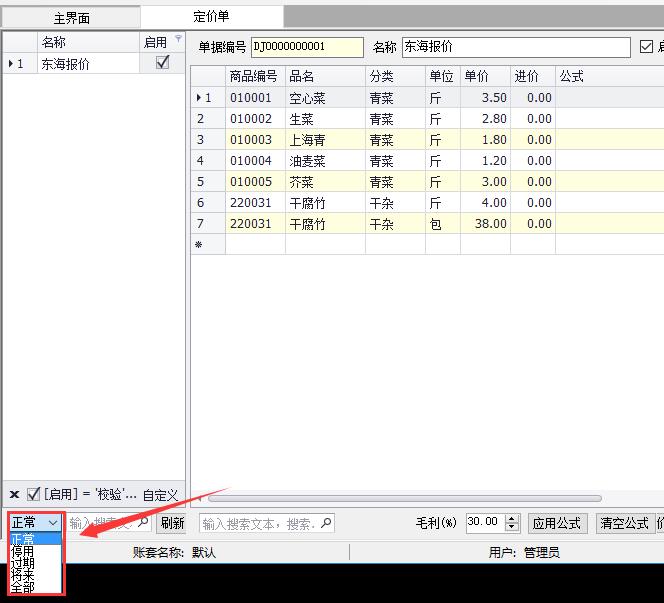Click the new row asterisk indicator
Image resolution: width=664 pixels, height=603 pixels.
(198, 244)
